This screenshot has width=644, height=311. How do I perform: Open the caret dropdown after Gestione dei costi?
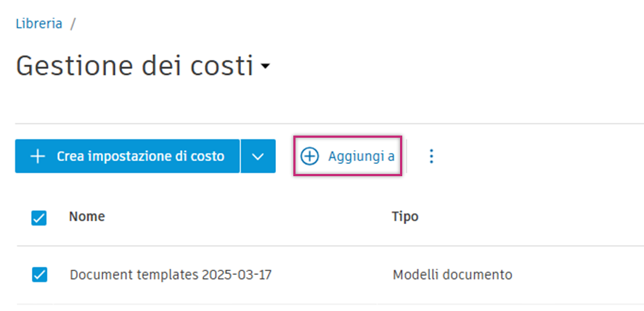tap(265, 67)
